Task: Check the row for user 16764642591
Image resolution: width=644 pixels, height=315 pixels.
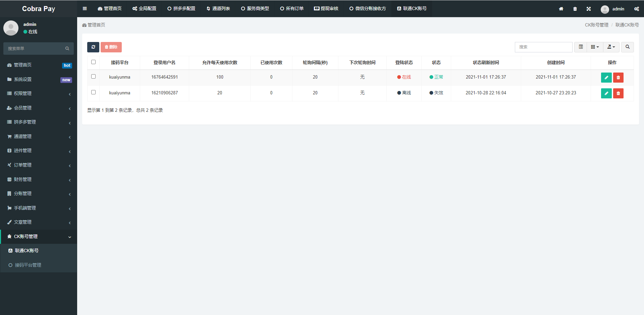Action: click(93, 76)
